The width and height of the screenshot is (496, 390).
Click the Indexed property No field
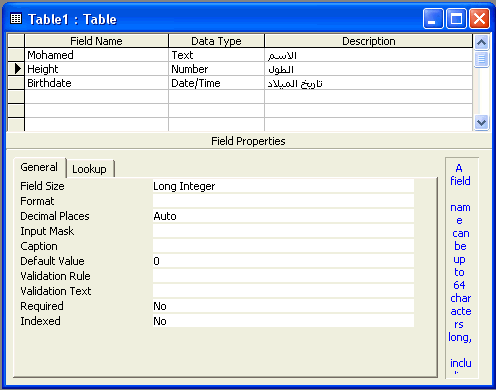tap(283, 321)
